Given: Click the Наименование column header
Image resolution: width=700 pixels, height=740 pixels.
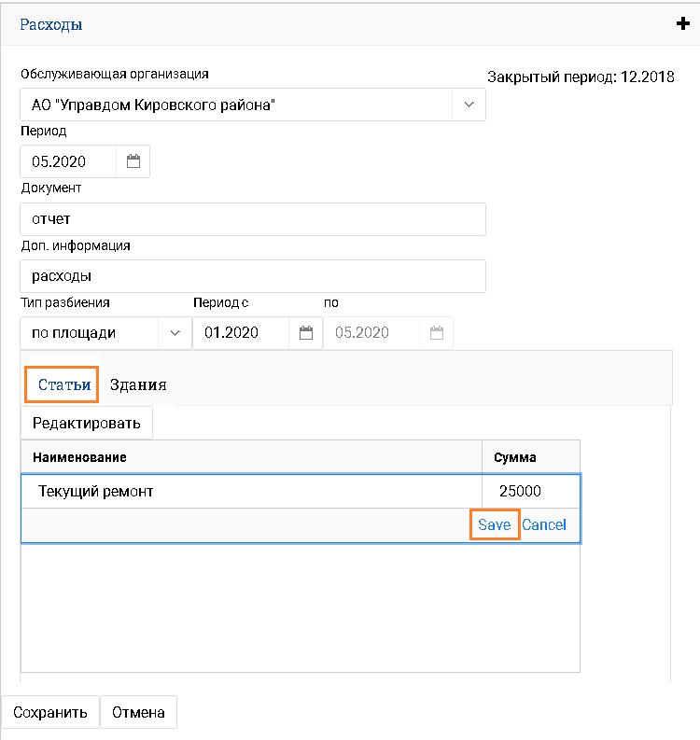Looking at the screenshot, I should (250, 457).
